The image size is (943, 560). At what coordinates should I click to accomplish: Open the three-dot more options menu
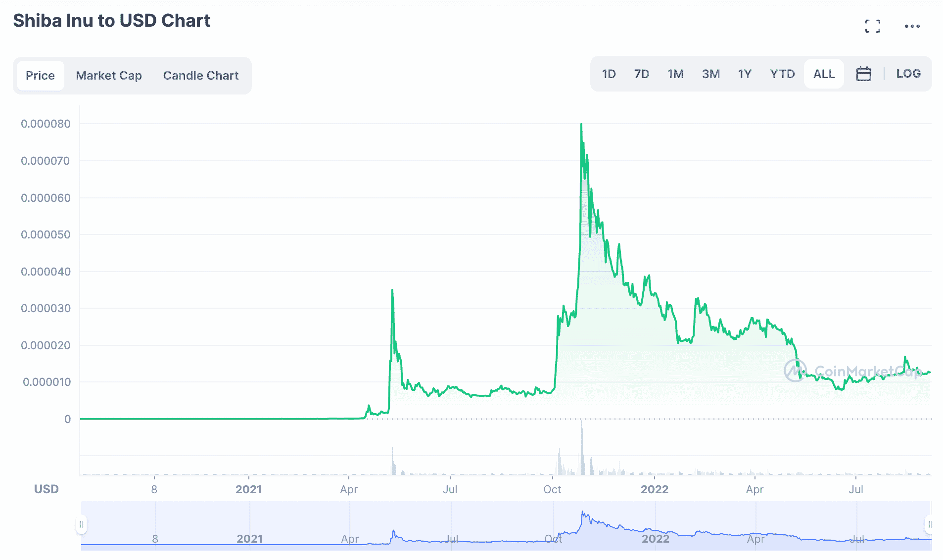click(x=912, y=26)
